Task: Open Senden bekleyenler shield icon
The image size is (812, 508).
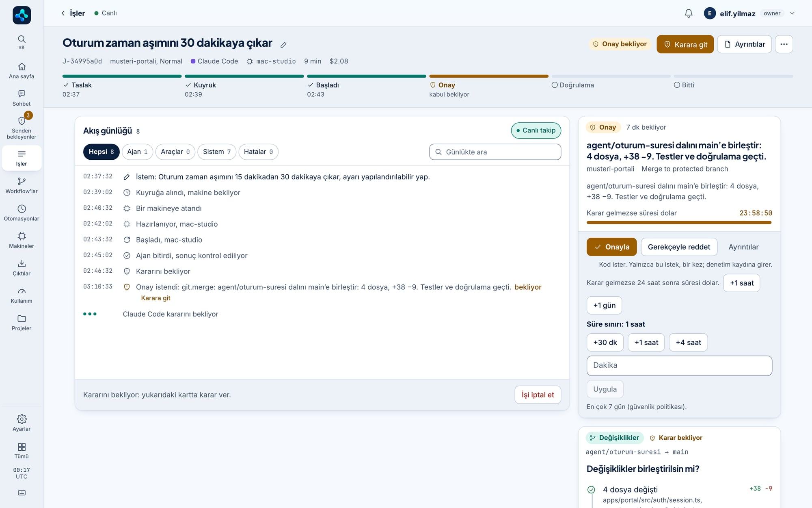Action: 22,121
